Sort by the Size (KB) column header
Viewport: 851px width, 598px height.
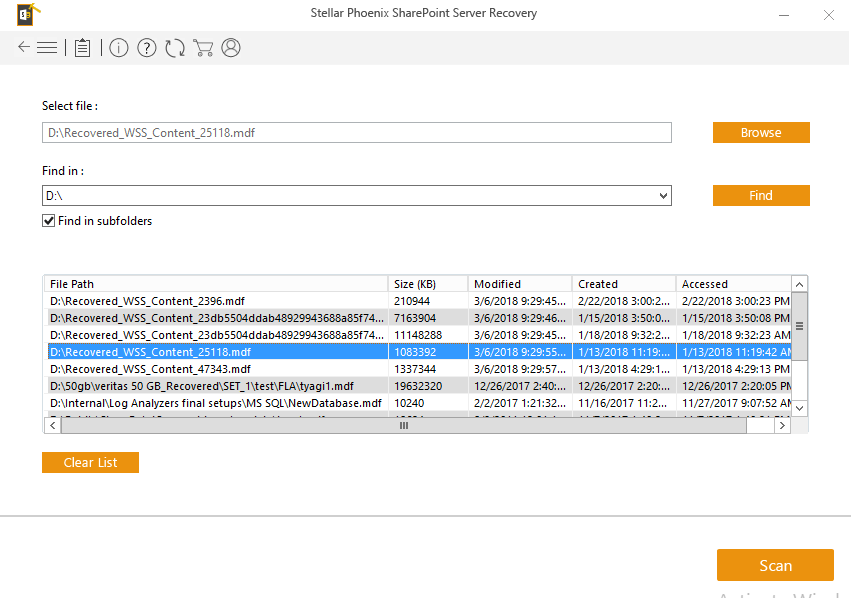coord(427,284)
